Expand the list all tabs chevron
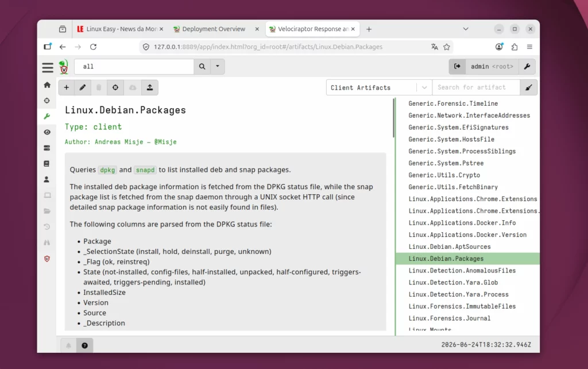Image resolution: width=588 pixels, height=369 pixels. click(x=466, y=29)
